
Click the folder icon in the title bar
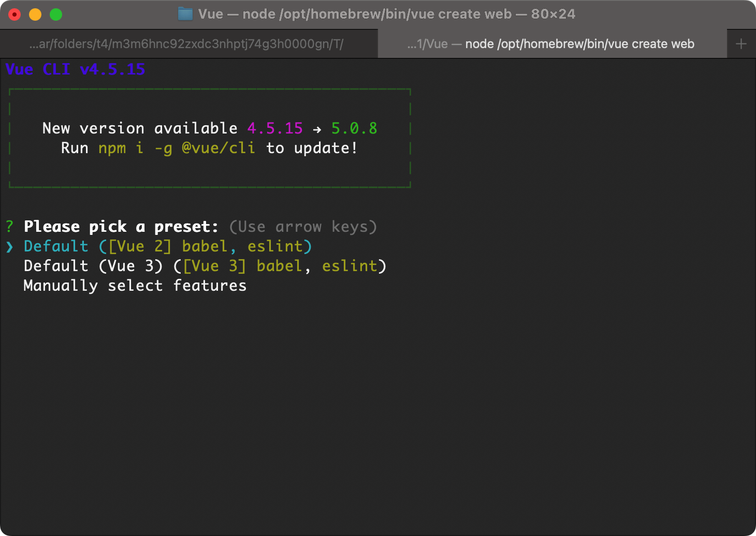coord(185,14)
